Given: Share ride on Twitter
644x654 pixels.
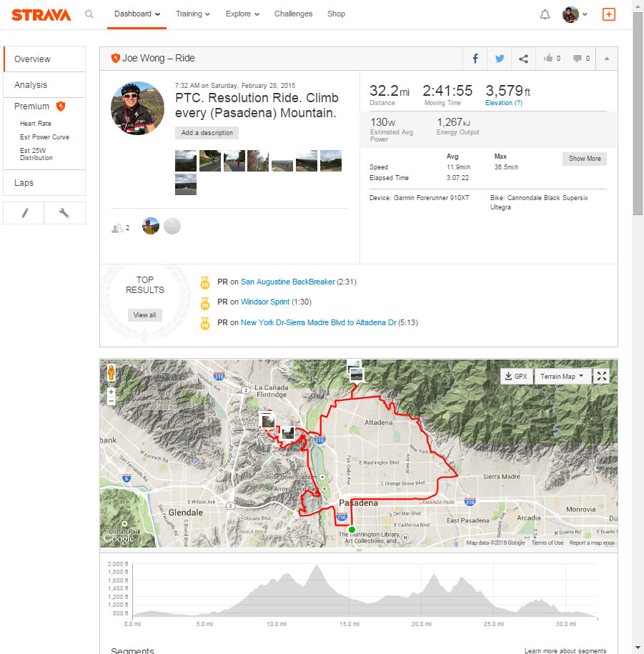Looking at the screenshot, I should (x=500, y=59).
